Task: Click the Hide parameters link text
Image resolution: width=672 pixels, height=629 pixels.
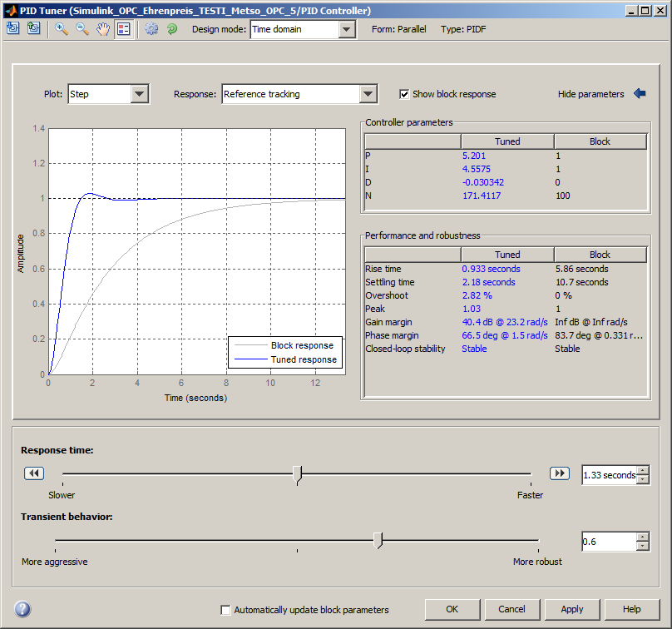Action: [591, 94]
